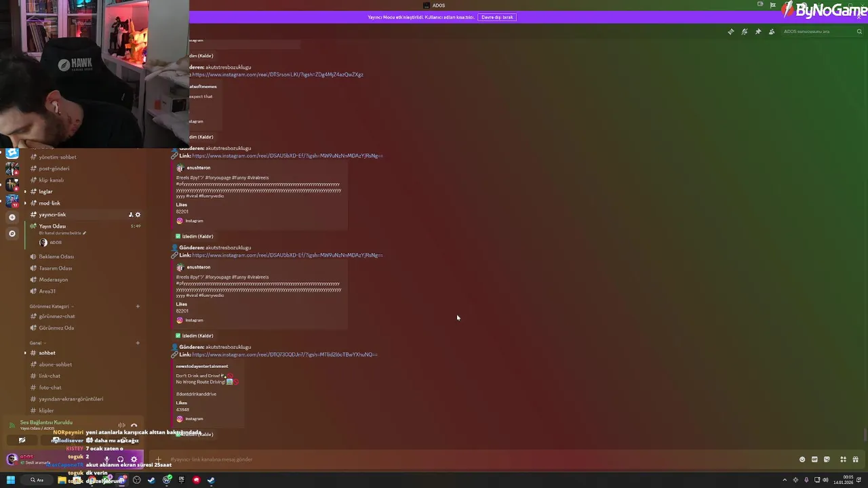
Task: Click the newstodayentertainment embed author
Action: pyautogui.click(x=202, y=367)
